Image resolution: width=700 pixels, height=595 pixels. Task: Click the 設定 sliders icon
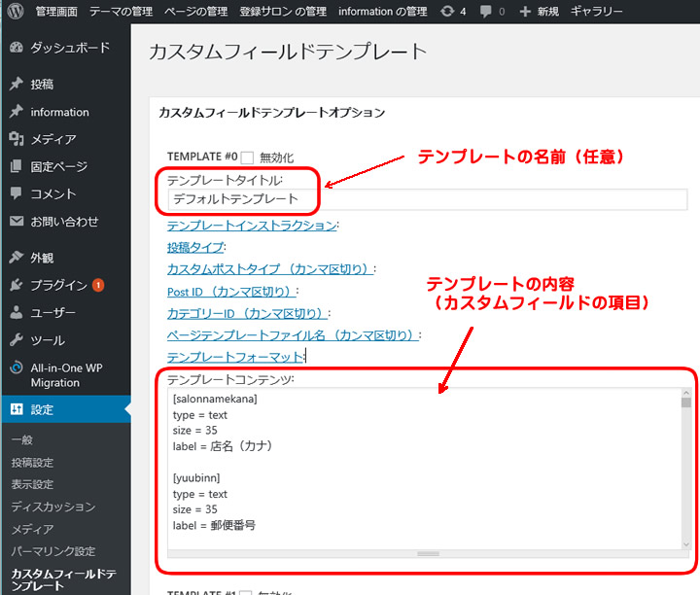tap(17, 409)
